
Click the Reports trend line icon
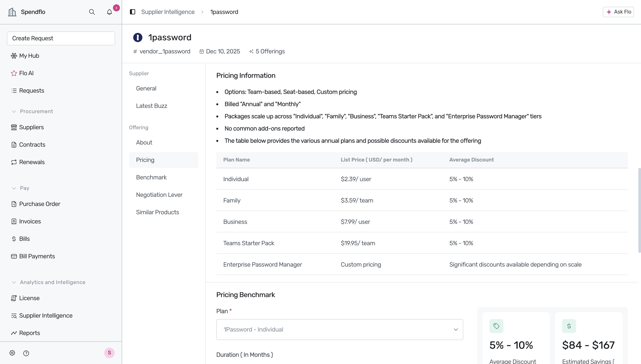point(14,333)
